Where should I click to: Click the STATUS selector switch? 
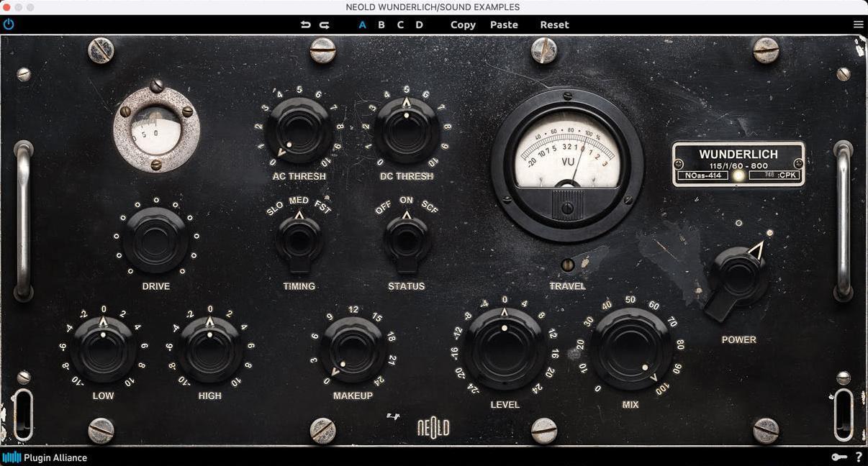[407, 242]
